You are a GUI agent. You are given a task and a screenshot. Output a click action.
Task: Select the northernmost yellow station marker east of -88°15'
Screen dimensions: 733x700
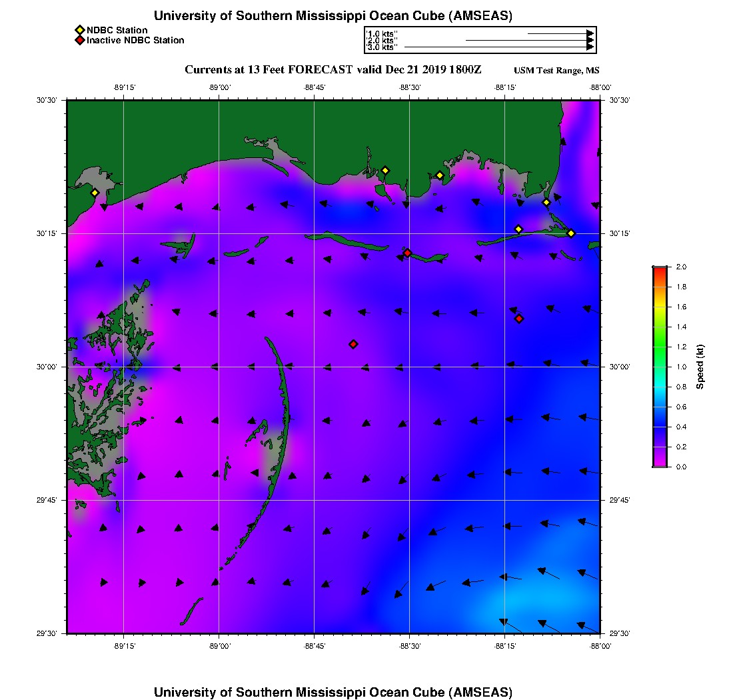click(546, 203)
